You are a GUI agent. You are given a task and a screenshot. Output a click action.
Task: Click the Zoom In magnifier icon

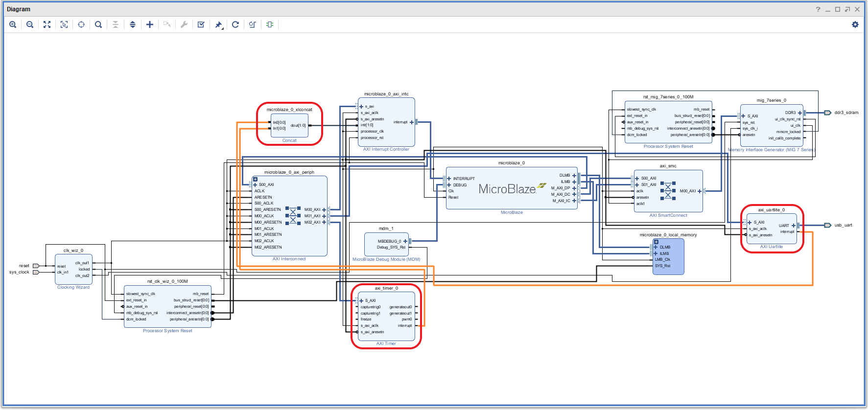click(13, 24)
